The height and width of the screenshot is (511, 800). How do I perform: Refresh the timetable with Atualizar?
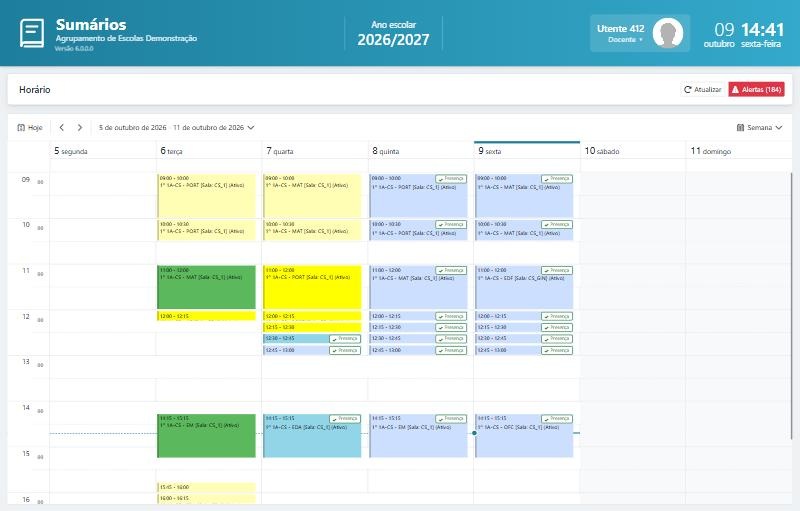pyautogui.click(x=703, y=89)
